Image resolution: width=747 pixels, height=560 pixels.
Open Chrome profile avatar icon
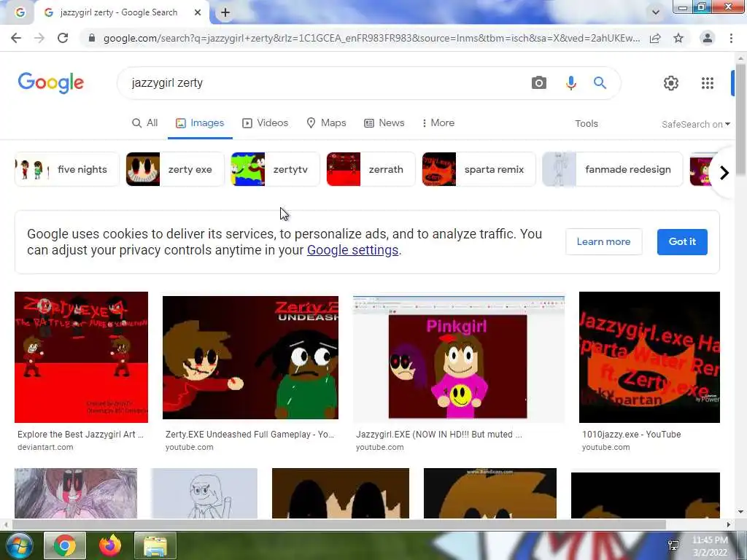click(708, 38)
